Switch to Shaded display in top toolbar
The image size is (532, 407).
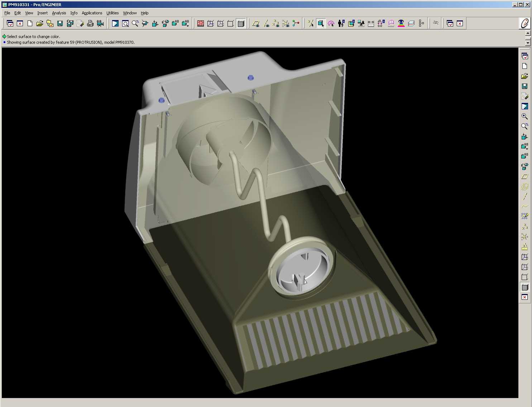(241, 24)
